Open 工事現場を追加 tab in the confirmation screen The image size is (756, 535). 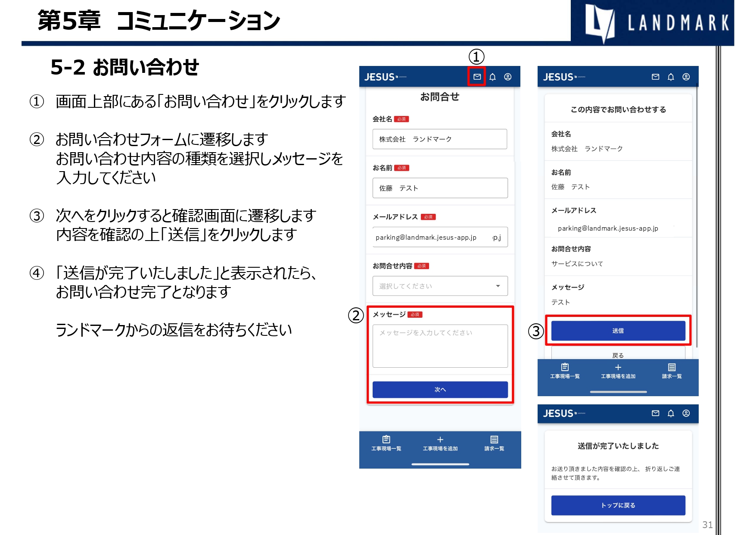click(x=618, y=371)
